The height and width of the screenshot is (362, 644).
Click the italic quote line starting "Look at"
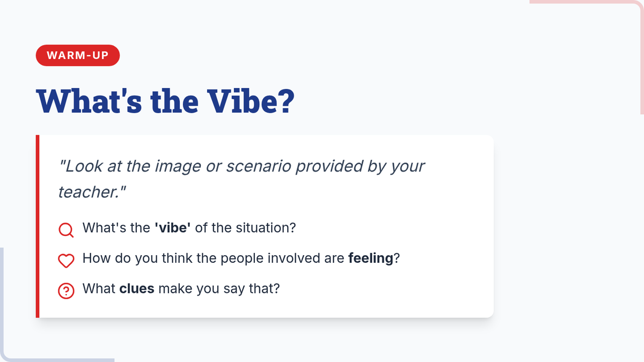[242, 166]
